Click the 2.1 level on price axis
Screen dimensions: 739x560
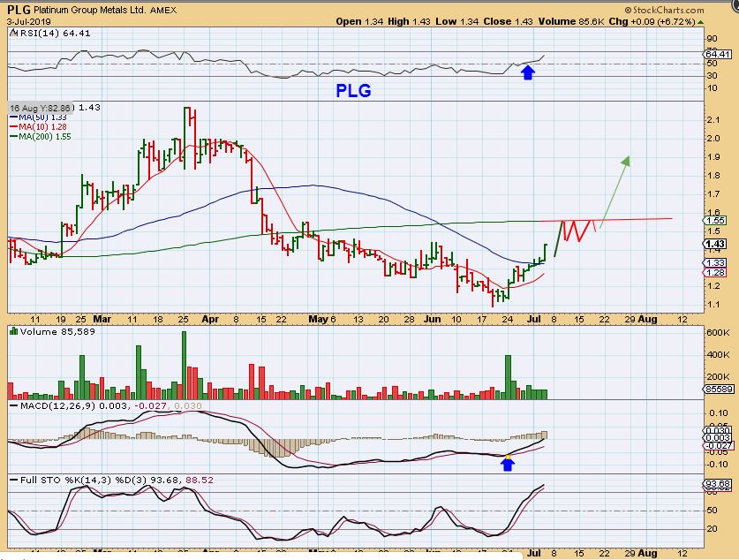(713, 120)
